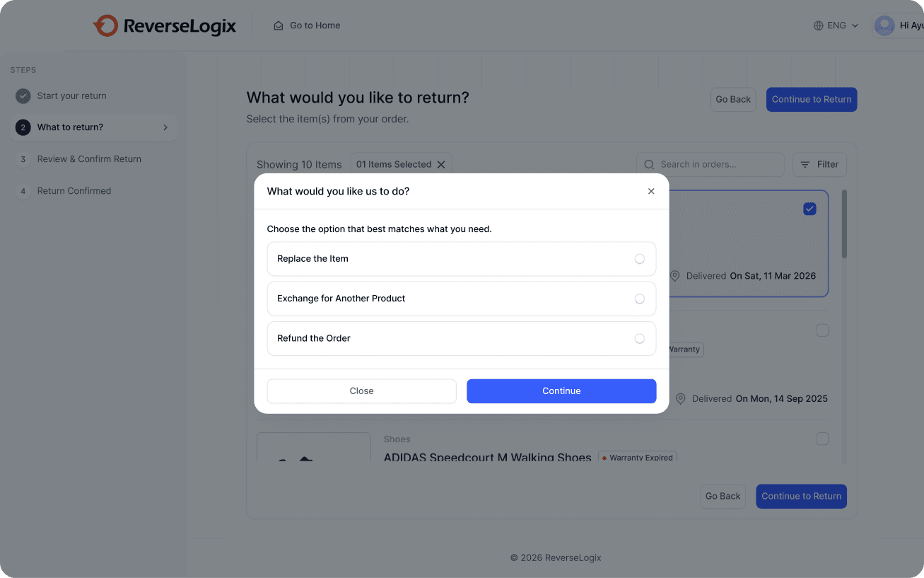Uncheck the first selected order item

coord(809,209)
